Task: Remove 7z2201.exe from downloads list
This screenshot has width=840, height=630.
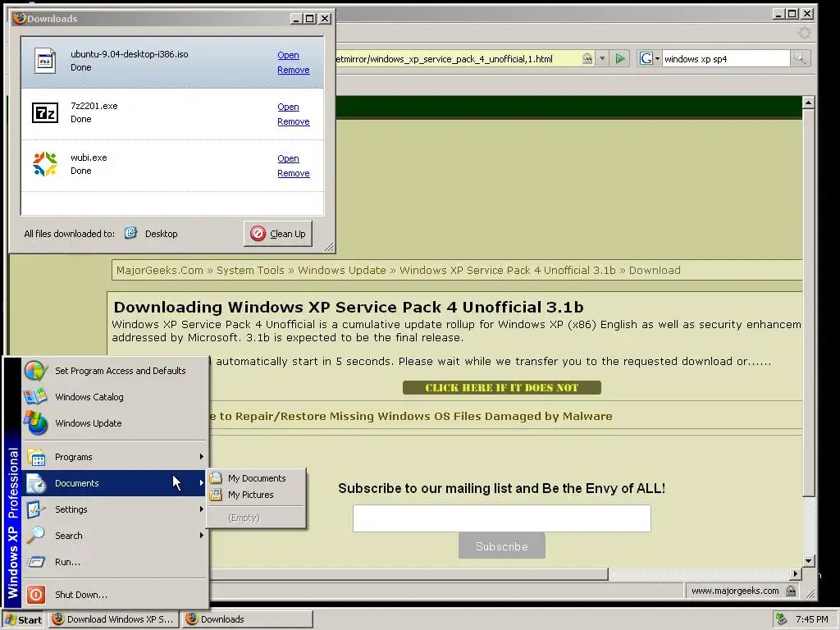Action: click(294, 121)
